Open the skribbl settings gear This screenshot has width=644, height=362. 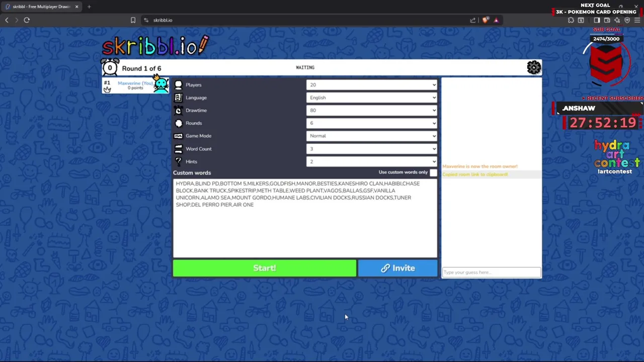pyautogui.click(x=534, y=67)
